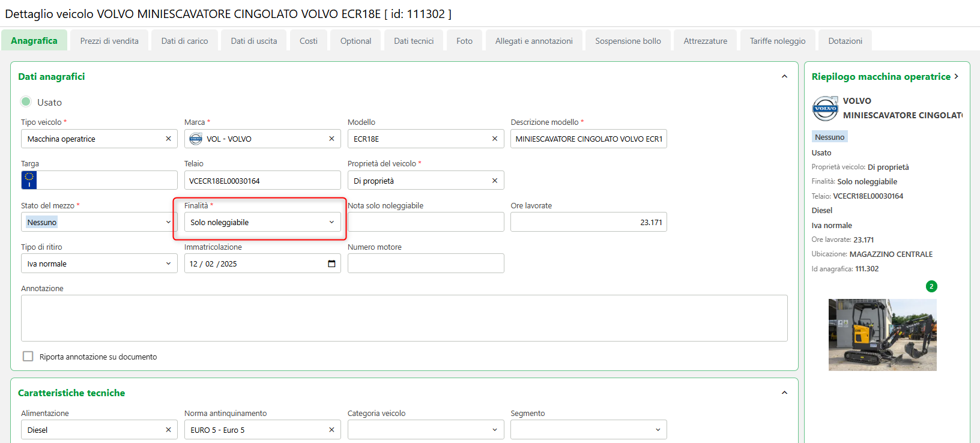Click the Immatricolazione year 2025
Image resolution: width=980 pixels, height=443 pixels.
[229, 264]
